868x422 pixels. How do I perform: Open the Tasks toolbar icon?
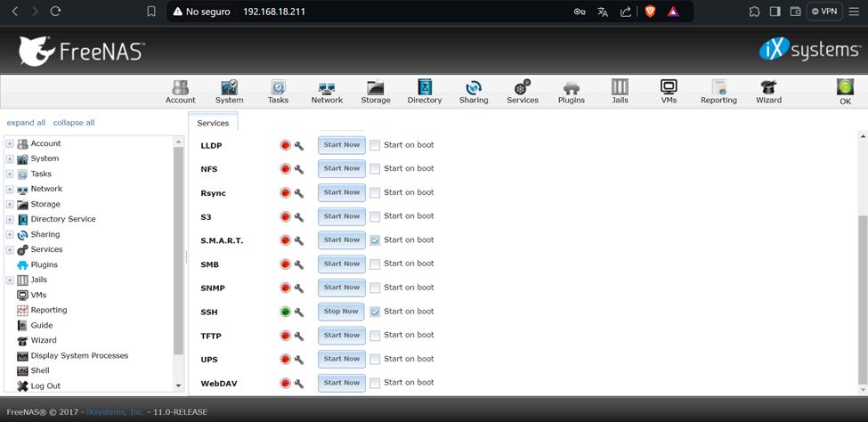coord(278,92)
